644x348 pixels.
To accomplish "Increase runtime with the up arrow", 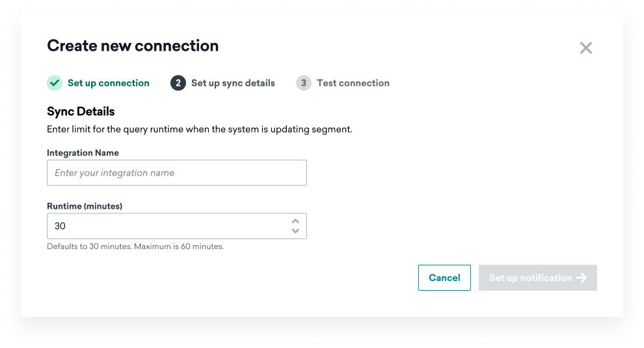I will (295, 221).
